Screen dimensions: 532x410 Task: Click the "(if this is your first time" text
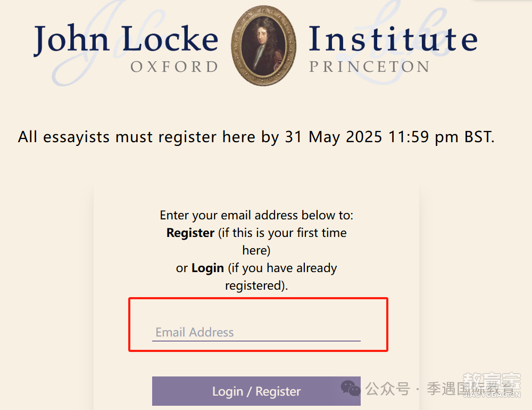coord(282,233)
